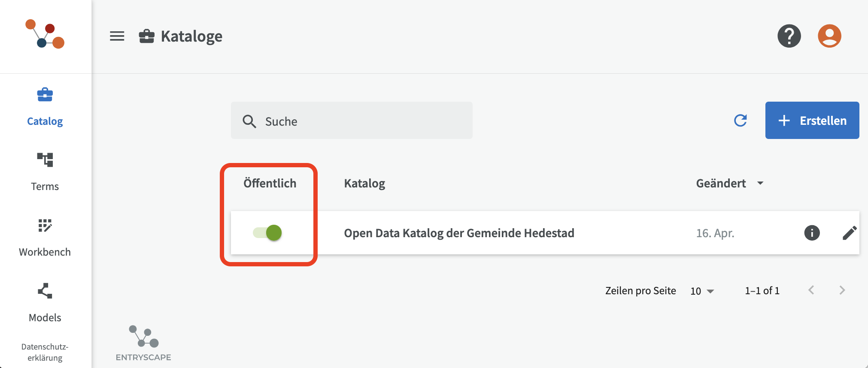The image size is (868, 368).
Task: Refresh the catalog list
Action: [741, 121]
